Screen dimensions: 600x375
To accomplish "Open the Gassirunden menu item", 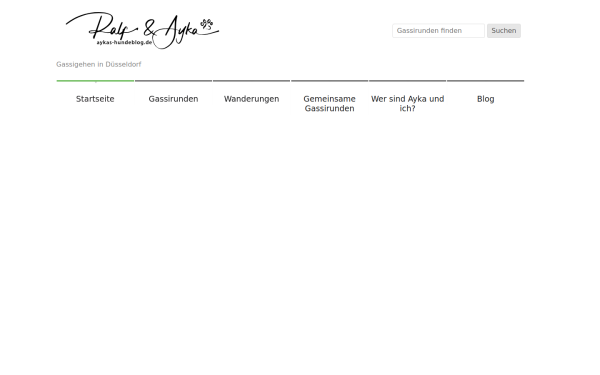I will pos(173,99).
